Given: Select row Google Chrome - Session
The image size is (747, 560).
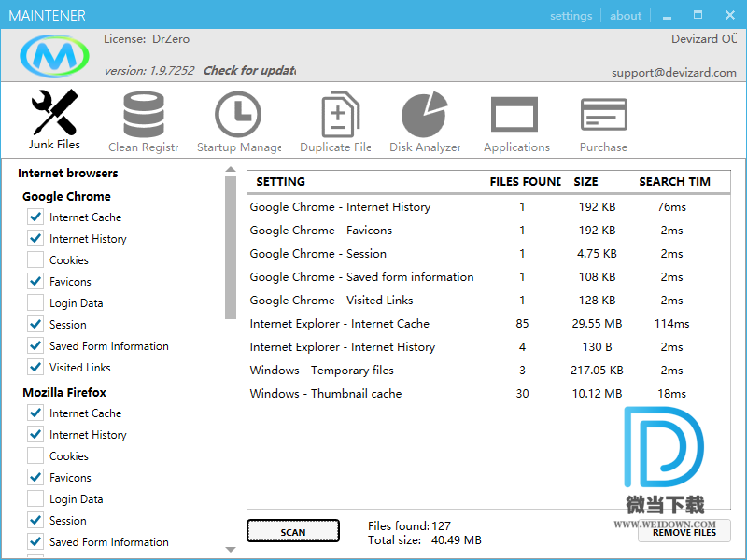Looking at the screenshot, I should pyautogui.click(x=488, y=253).
